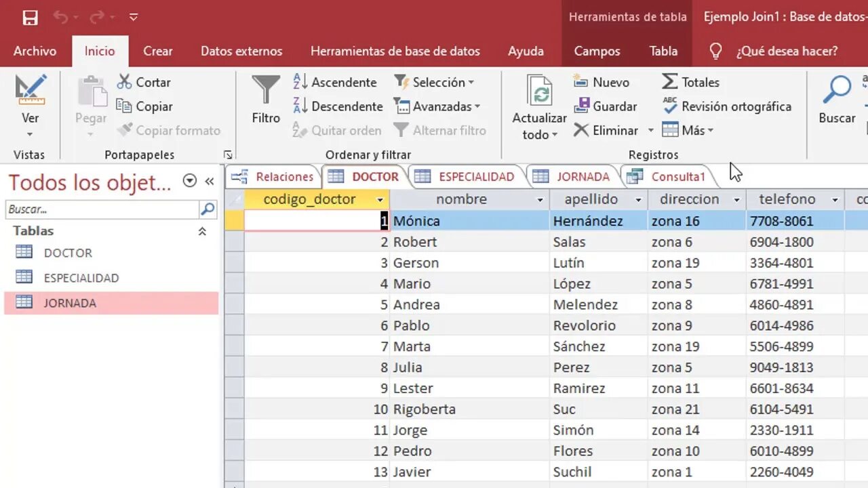Open Customize Quick Access Toolbar dropdown

[134, 17]
